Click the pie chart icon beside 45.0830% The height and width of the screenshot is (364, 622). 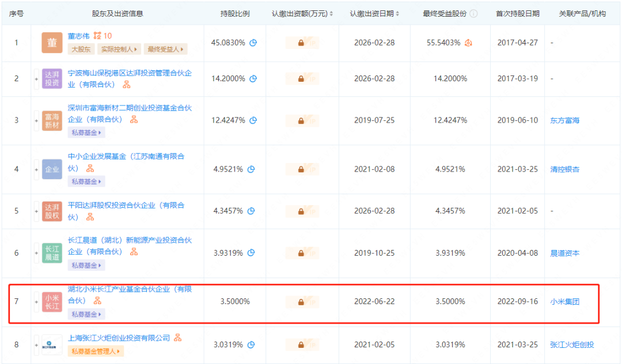click(x=253, y=43)
